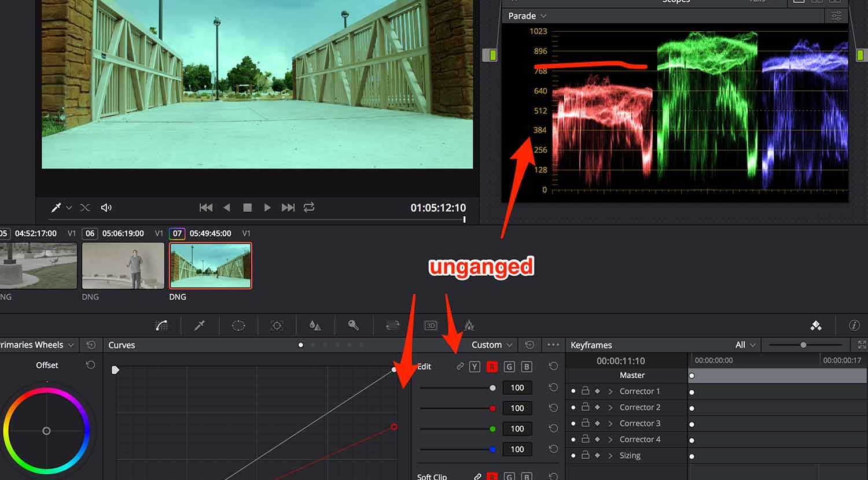
Task: Open the Key palette
Action: click(x=354, y=326)
